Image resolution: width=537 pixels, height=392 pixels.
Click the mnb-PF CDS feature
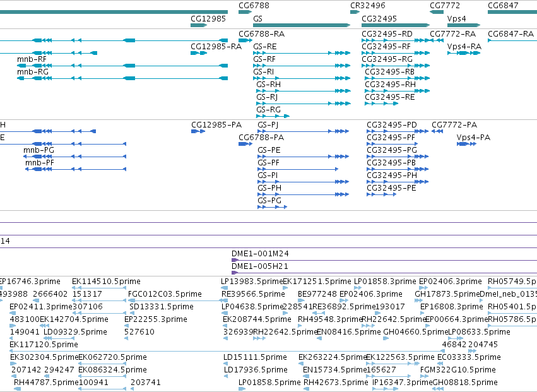click(76, 169)
